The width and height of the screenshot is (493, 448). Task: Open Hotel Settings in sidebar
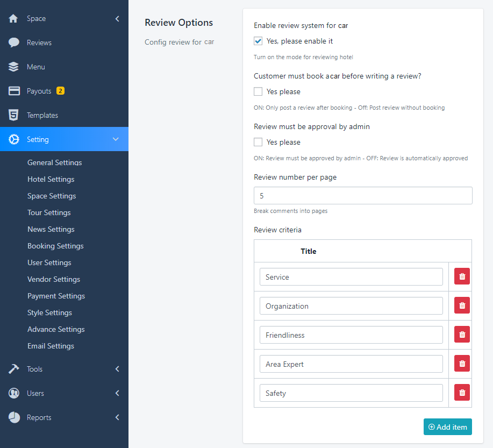[x=51, y=179]
